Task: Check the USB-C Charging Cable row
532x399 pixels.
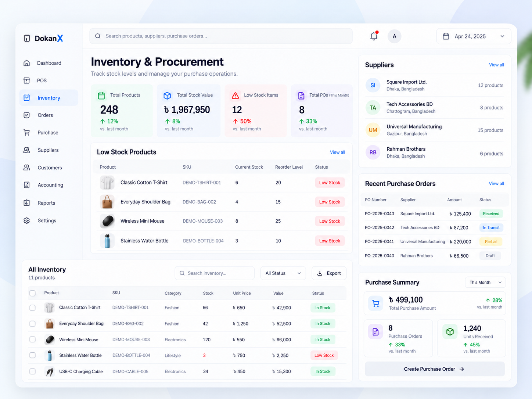Action: pos(32,371)
